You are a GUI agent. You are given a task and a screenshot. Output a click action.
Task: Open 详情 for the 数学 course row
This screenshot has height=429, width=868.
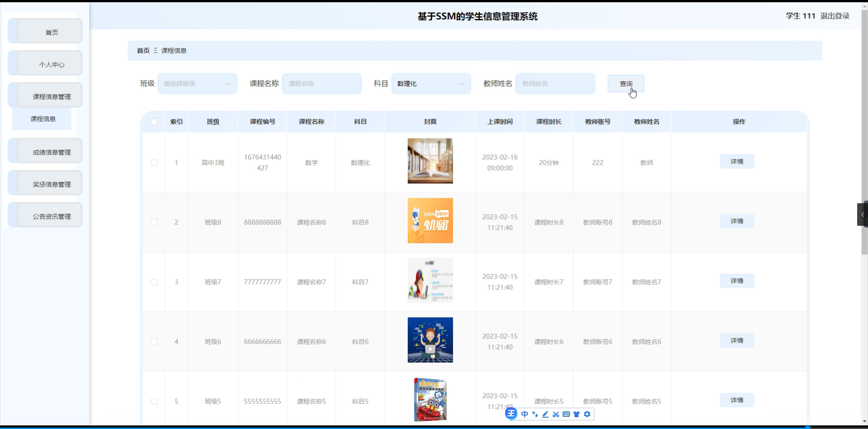[737, 161]
